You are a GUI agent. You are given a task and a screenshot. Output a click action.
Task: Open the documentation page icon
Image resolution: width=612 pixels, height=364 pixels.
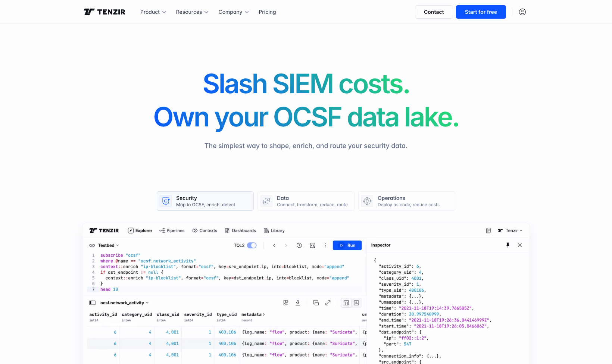coord(488,230)
